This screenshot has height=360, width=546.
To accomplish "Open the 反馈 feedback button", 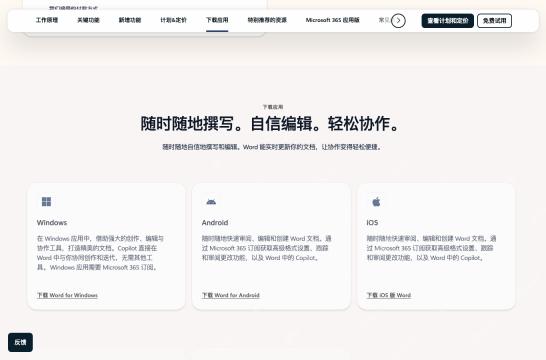I will (x=21, y=342).
